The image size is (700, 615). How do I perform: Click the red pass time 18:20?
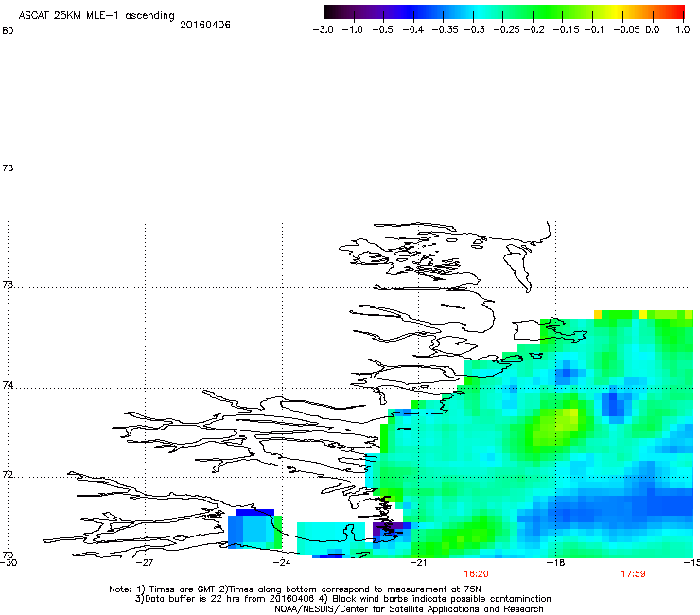[x=476, y=574]
